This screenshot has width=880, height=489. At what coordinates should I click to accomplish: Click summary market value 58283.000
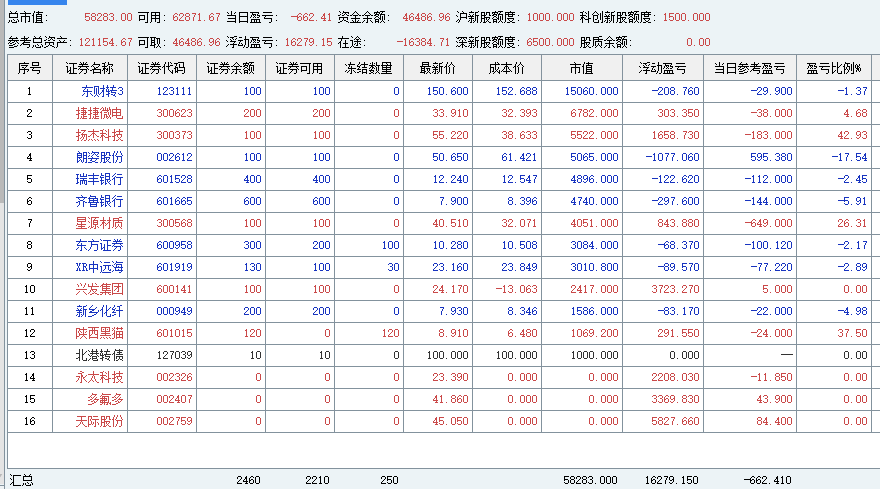click(590, 480)
